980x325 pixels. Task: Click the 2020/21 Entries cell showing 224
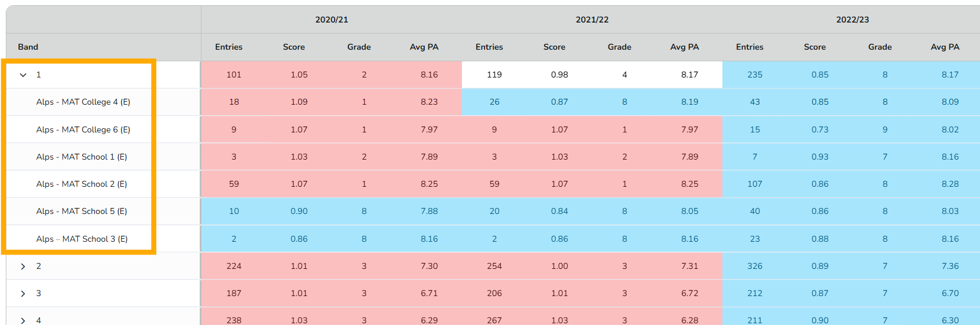[x=234, y=266]
